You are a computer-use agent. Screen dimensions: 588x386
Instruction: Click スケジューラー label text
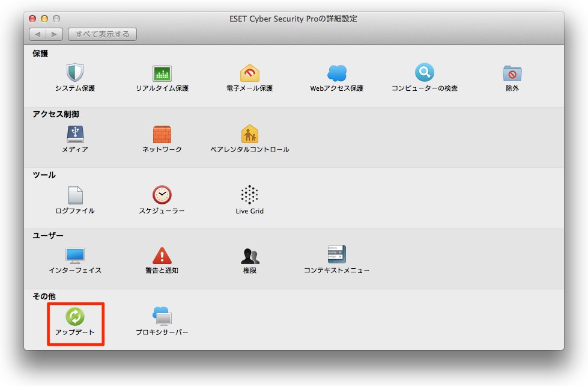tap(162, 210)
